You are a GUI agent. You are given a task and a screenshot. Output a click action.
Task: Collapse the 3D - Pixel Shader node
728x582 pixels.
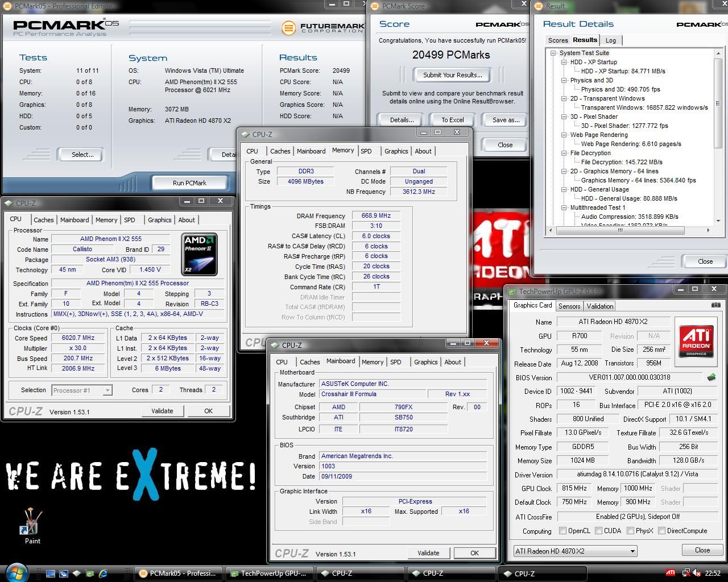click(x=564, y=117)
